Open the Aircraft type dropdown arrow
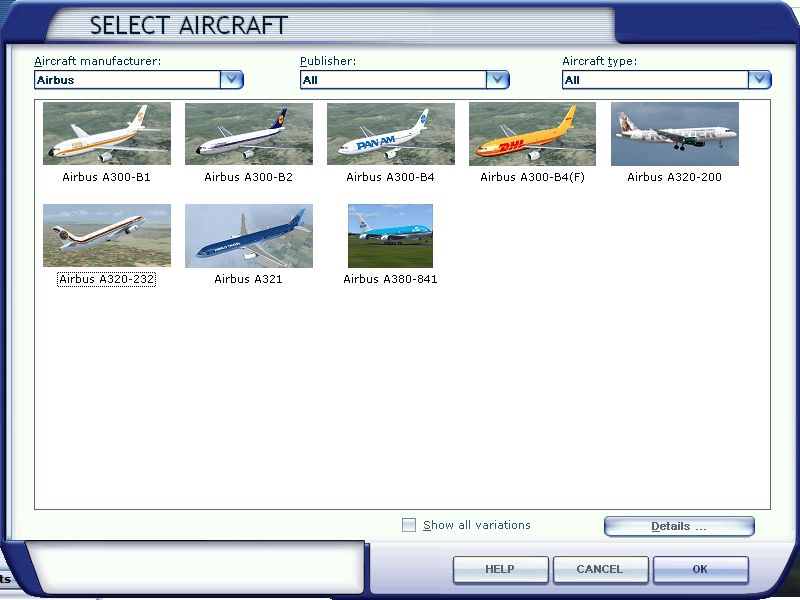The width and height of the screenshot is (800, 600). pos(760,80)
